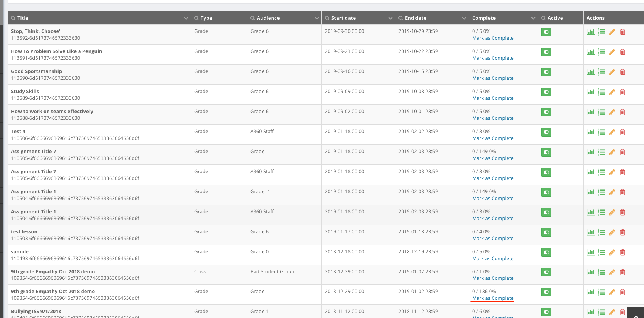Toggle active switch for How To Problem Solve Like a Penguin

(x=546, y=52)
